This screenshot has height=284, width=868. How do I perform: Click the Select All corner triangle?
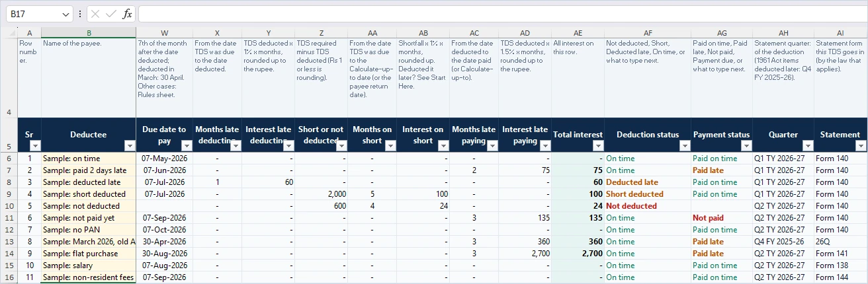tap(9, 33)
